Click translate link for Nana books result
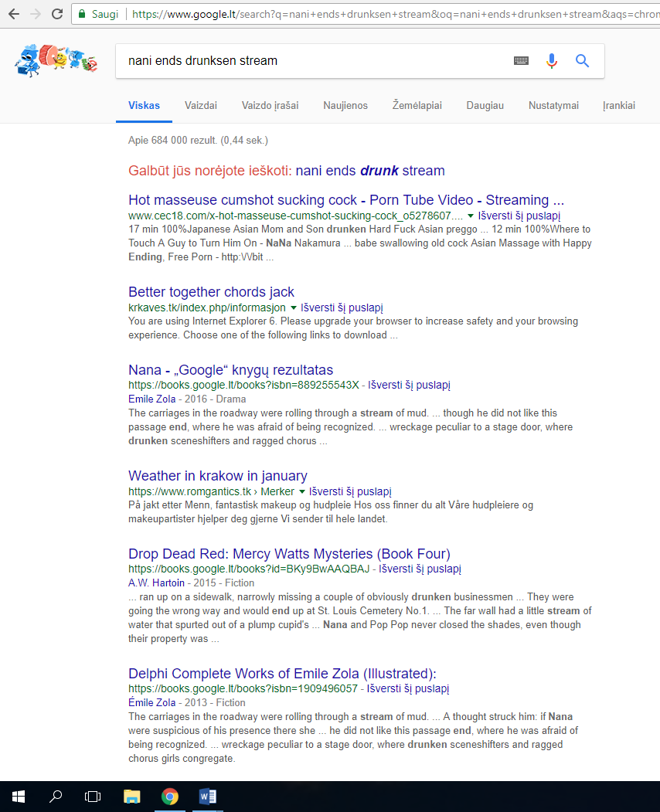This screenshot has width=660, height=812. click(409, 385)
